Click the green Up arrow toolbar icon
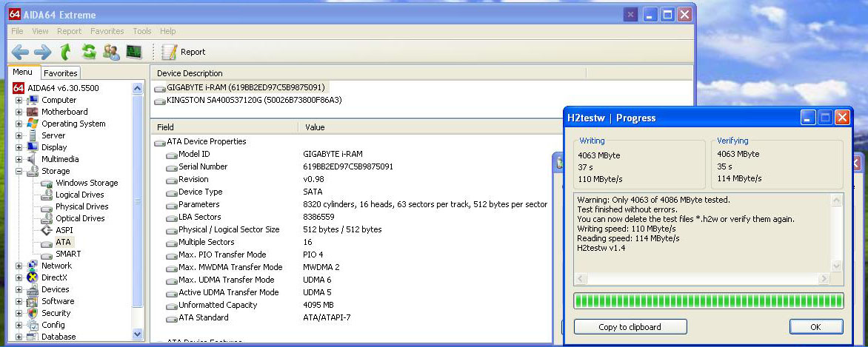This screenshot has height=347, width=868. tap(65, 52)
